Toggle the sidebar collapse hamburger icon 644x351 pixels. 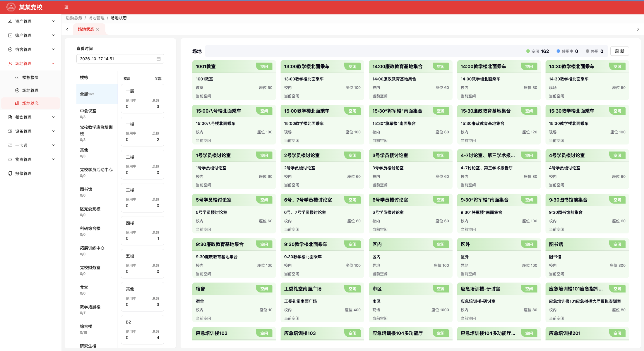66,7
